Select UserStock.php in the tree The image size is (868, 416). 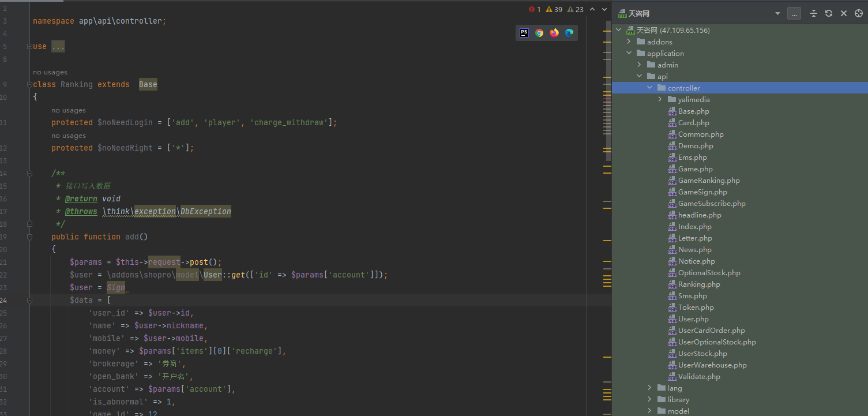coord(702,353)
